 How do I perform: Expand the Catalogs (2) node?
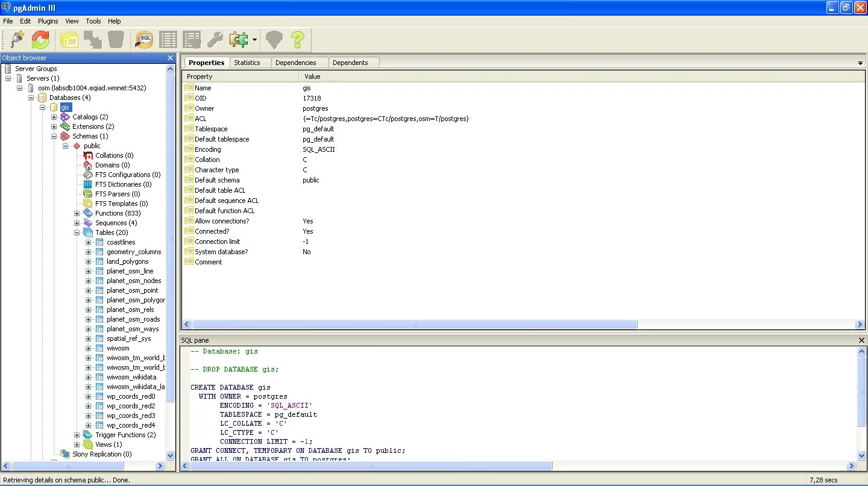[54, 117]
